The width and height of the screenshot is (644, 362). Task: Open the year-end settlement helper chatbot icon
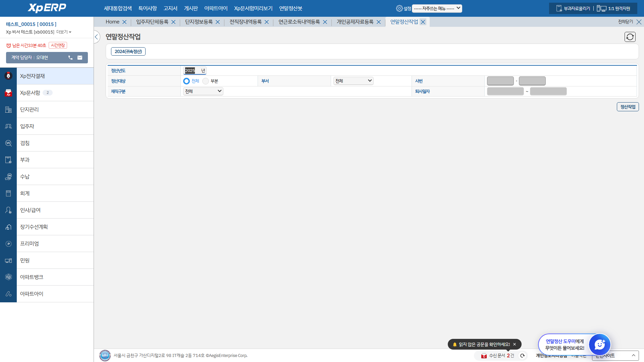tap(599, 345)
